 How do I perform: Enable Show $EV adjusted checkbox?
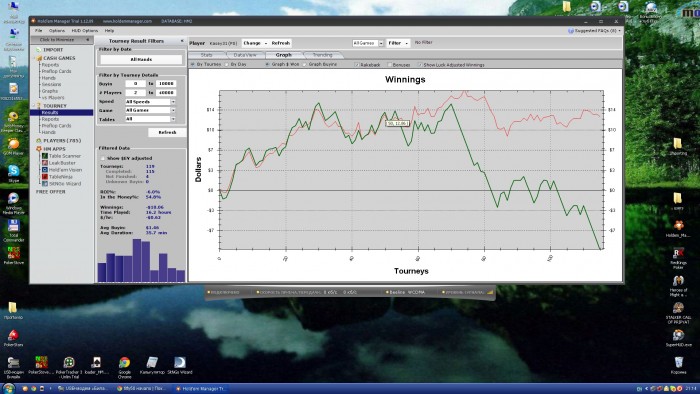coord(103,158)
